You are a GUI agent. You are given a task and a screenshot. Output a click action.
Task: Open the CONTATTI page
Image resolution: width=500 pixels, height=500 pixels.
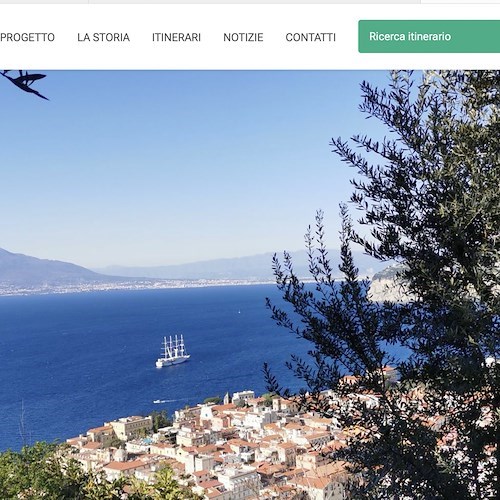310,37
